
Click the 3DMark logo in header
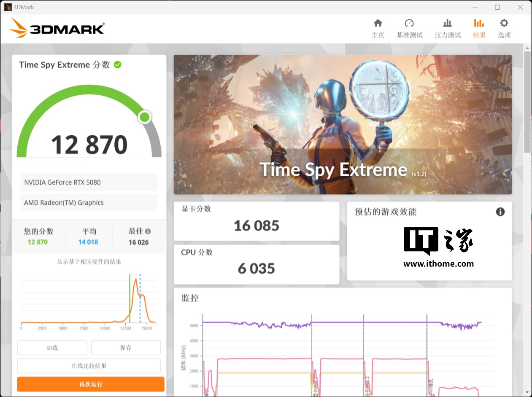pyautogui.click(x=57, y=28)
